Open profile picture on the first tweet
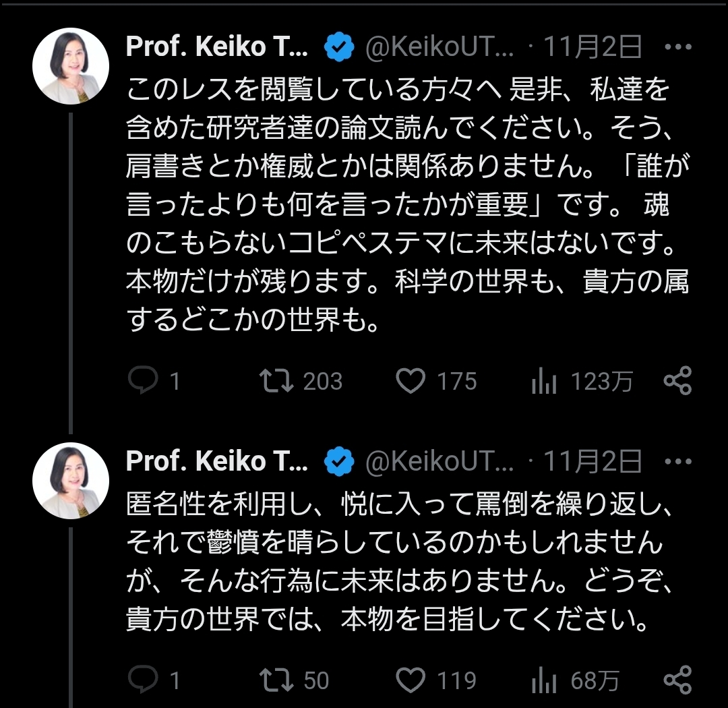Viewport: 728px width, 708px height. click(x=71, y=66)
